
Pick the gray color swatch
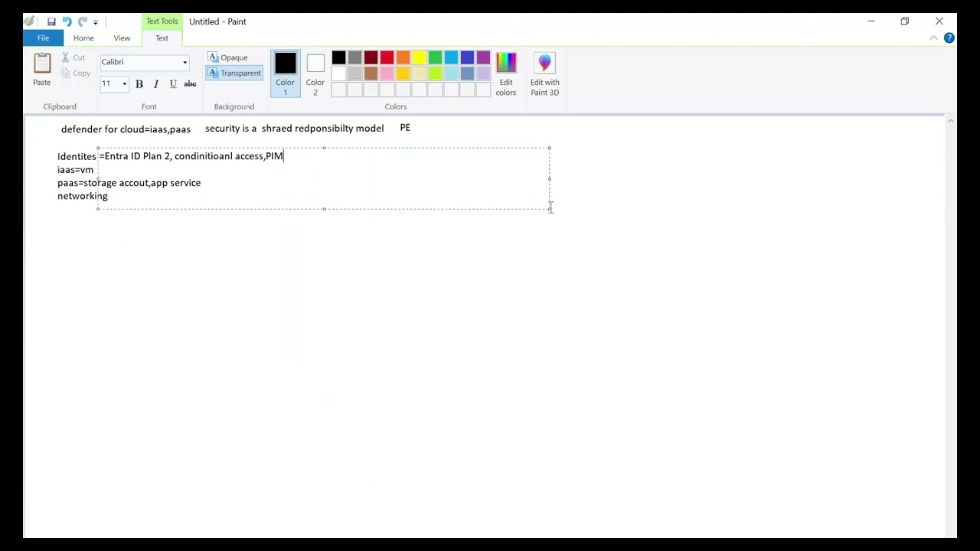click(354, 57)
